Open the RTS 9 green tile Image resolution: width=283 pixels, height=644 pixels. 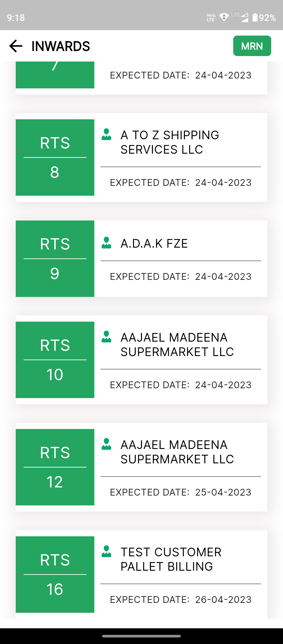[x=55, y=259]
